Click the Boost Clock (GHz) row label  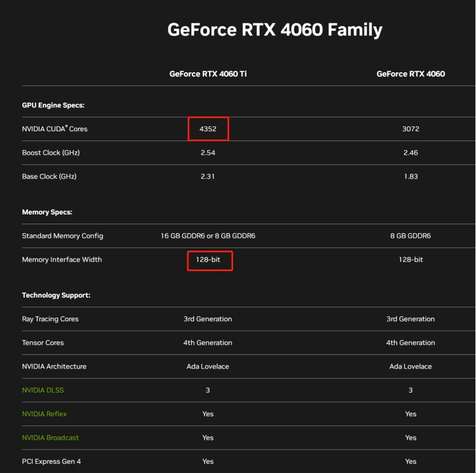pos(51,153)
